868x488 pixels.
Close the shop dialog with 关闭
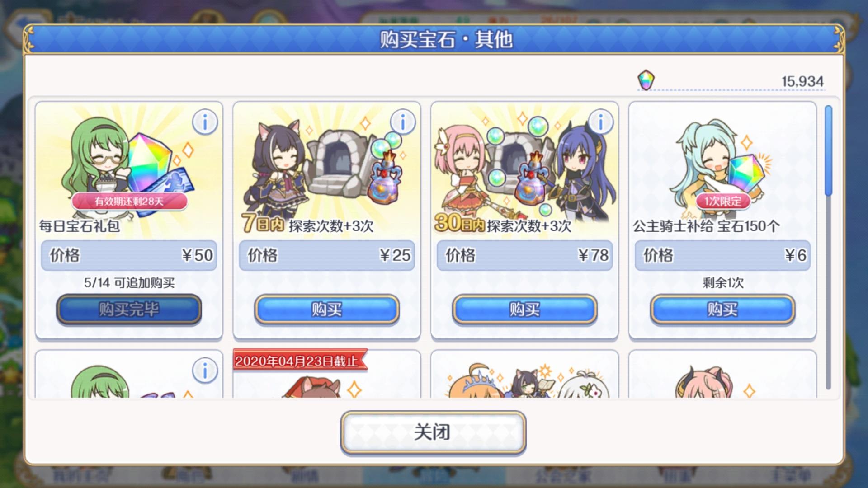coord(433,432)
